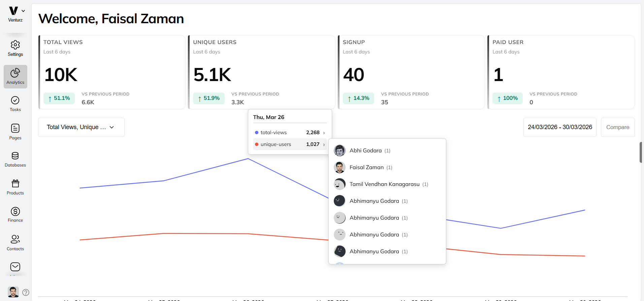
Task: Click Faisal Zaman's avatar in user list
Action: tap(340, 167)
